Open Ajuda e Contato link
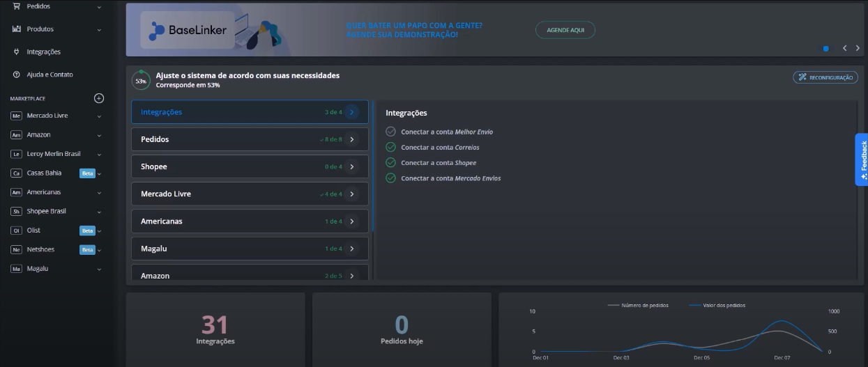 point(50,75)
